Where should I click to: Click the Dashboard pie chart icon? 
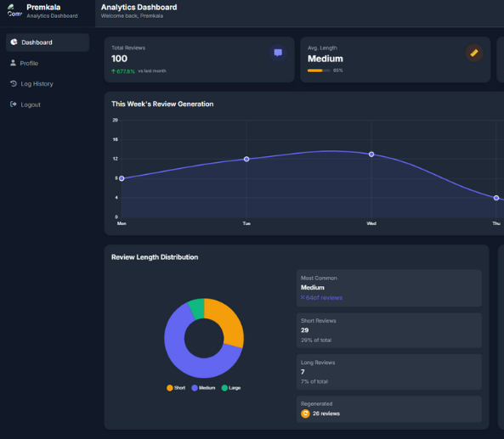[14, 42]
